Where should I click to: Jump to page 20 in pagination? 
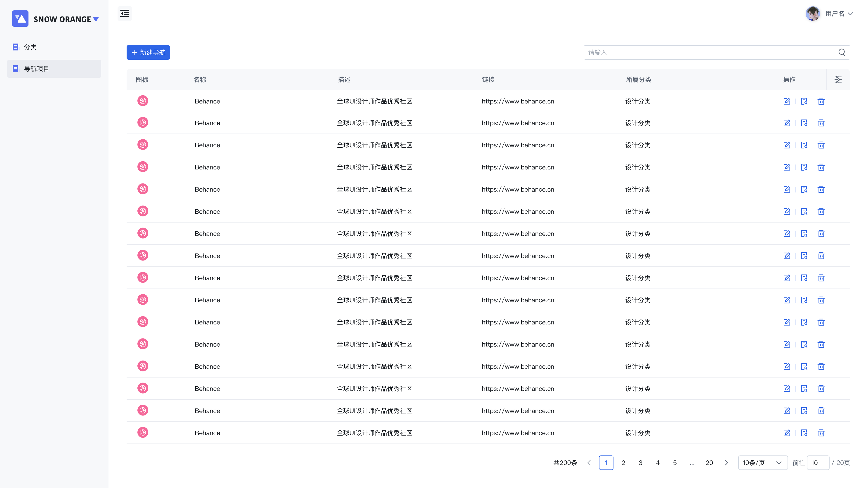click(x=709, y=463)
